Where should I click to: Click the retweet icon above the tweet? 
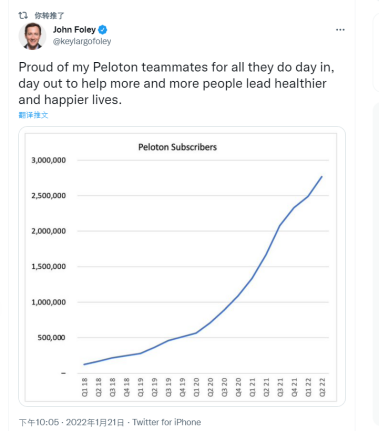click(x=23, y=15)
